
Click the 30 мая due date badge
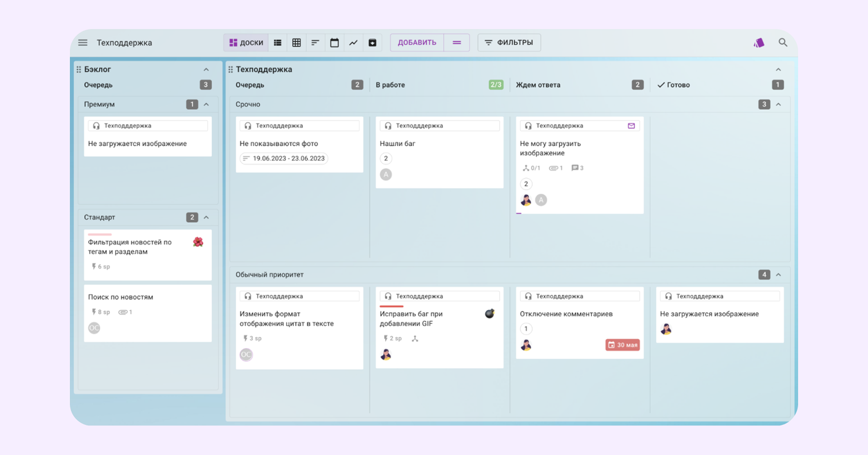(x=622, y=345)
